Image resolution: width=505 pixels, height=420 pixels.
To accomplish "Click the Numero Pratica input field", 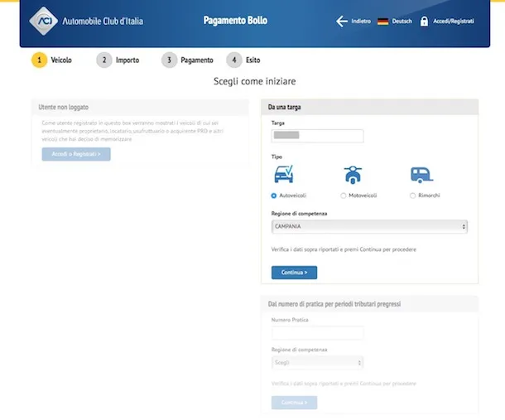I will tap(318, 333).
